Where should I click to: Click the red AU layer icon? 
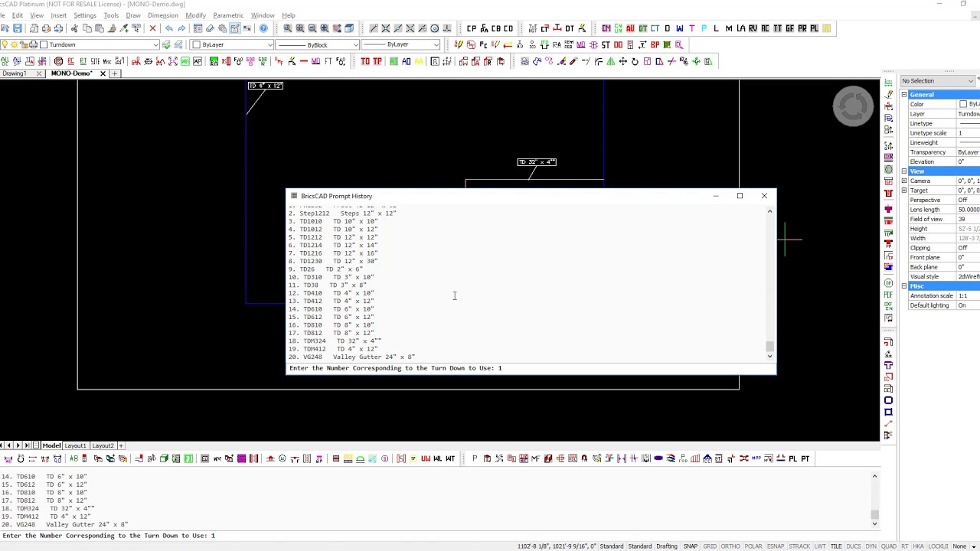pos(630,28)
